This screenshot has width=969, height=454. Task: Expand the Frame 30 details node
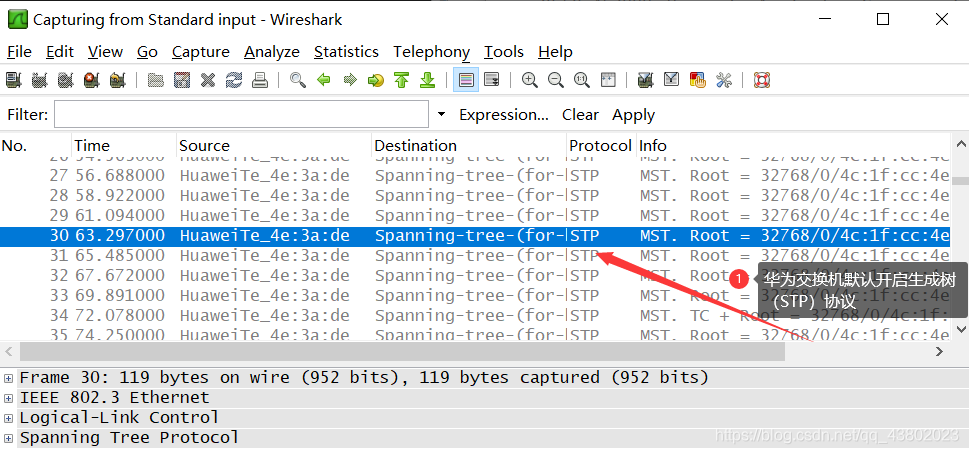point(9,377)
